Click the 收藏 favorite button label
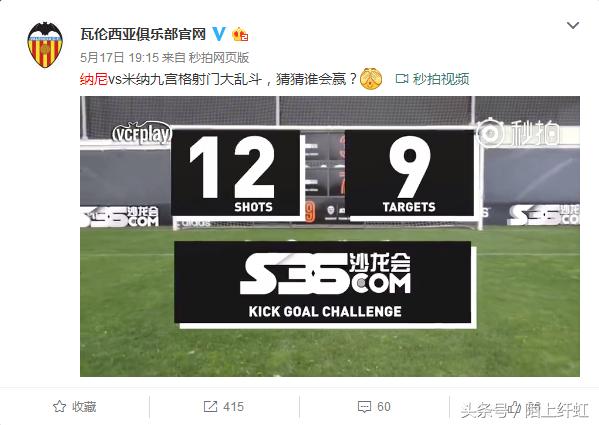599x425 pixels. (x=84, y=407)
